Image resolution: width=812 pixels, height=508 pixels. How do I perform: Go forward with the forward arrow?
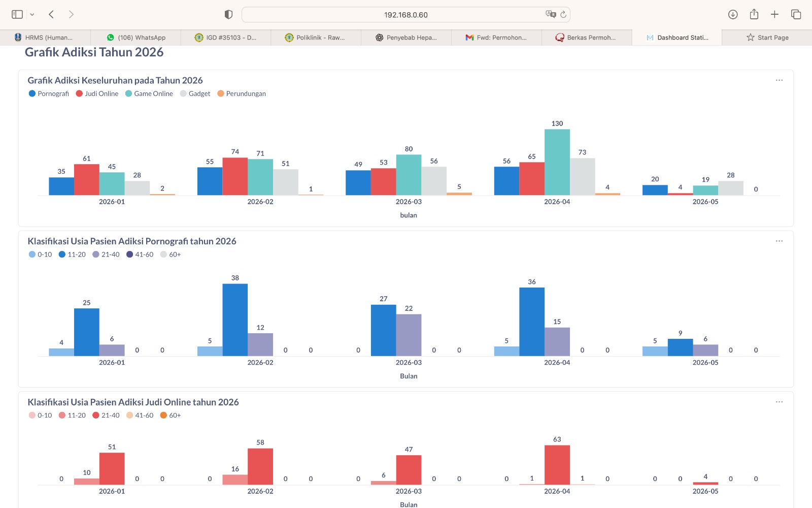point(71,14)
